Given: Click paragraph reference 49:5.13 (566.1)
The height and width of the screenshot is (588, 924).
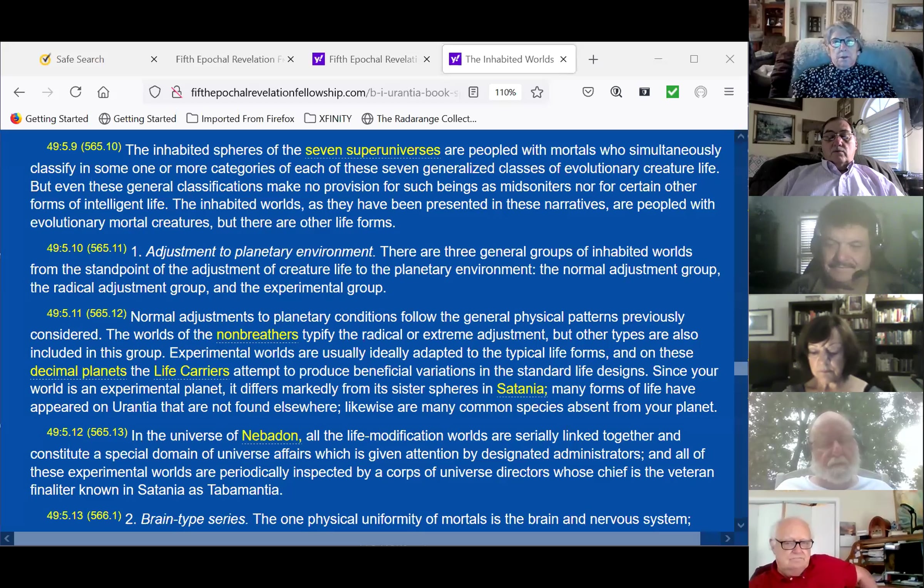Looking at the screenshot, I should pos(84,516).
